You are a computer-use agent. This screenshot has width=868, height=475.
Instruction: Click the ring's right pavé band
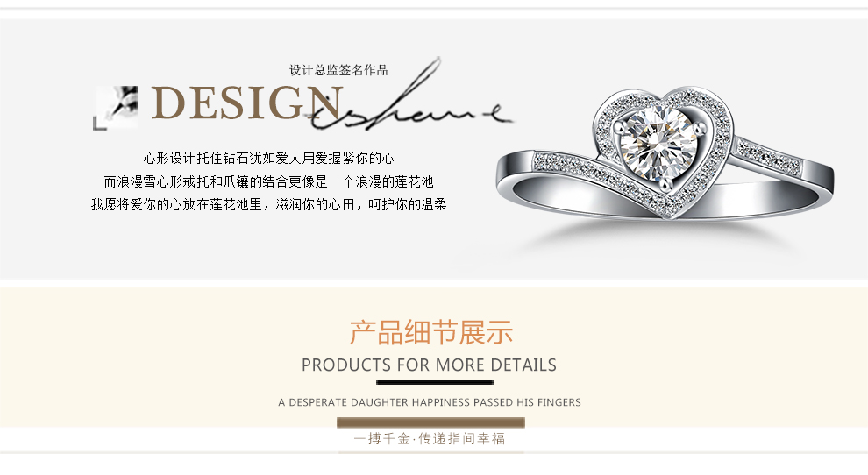(x=770, y=154)
